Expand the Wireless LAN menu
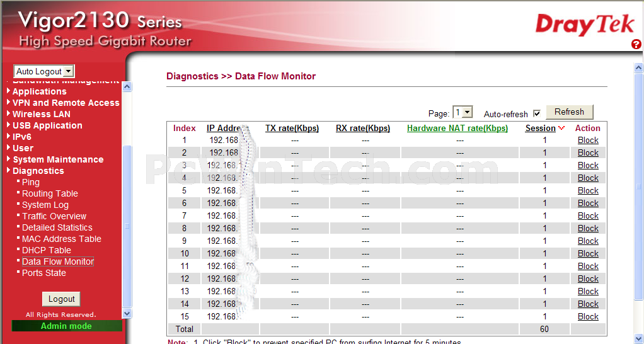Viewport: 644px width, 344px height. tap(41, 114)
